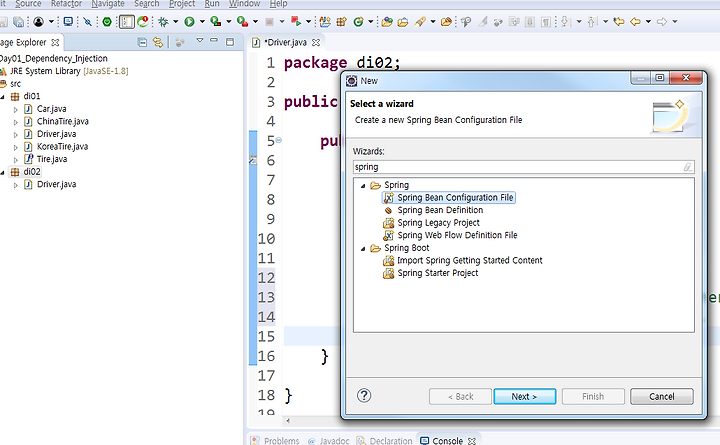Click the clear filter icon in Wizards field
The height and width of the screenshot is (445, 720).
[687, 167]
